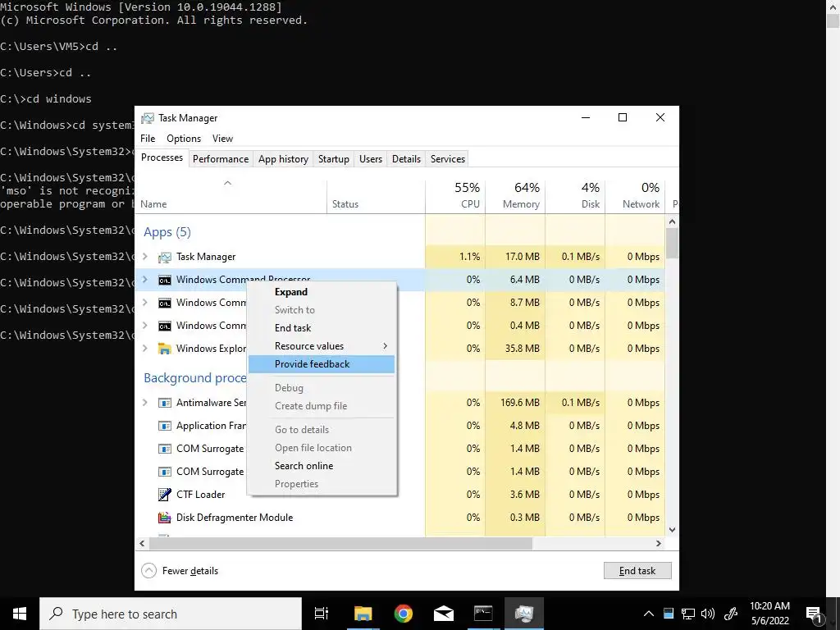Screen dimensions: 840x630
Task: Click the 169.6 MB memory cell
Action: [515, 402]
